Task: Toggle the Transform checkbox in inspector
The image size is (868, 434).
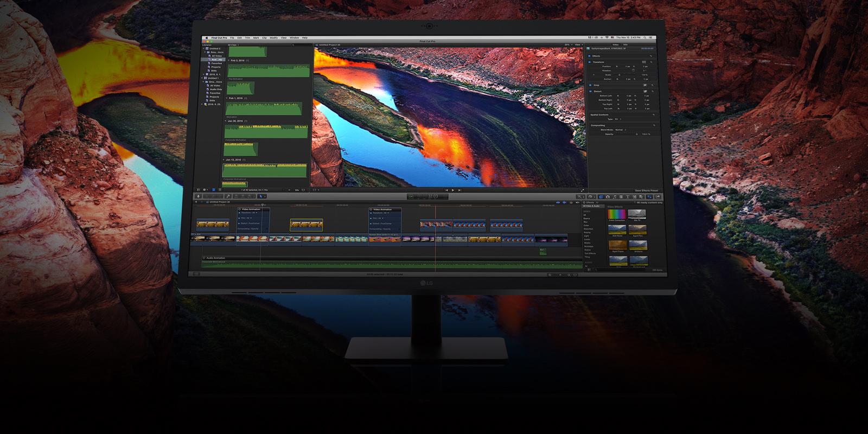Action: point(589,62)
